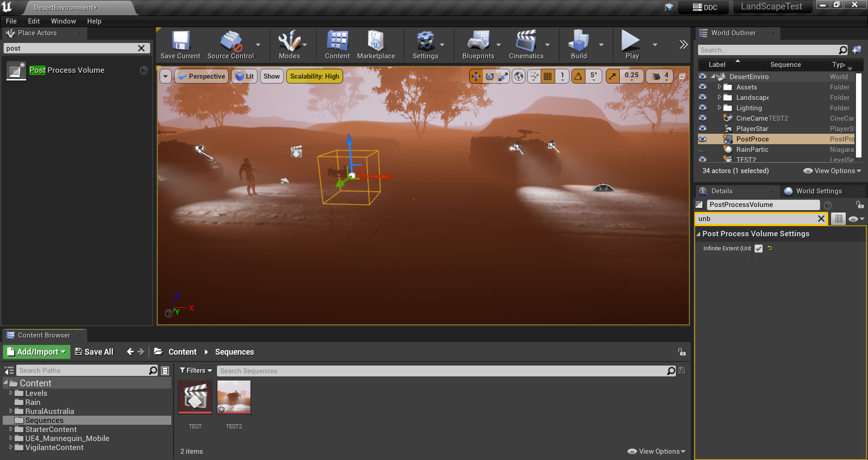The width and height of the screenshot is (868, 460).
Task: Expand the Landscape folder in World Outliner
Action: pyautogui.click(x=719, y=98)
